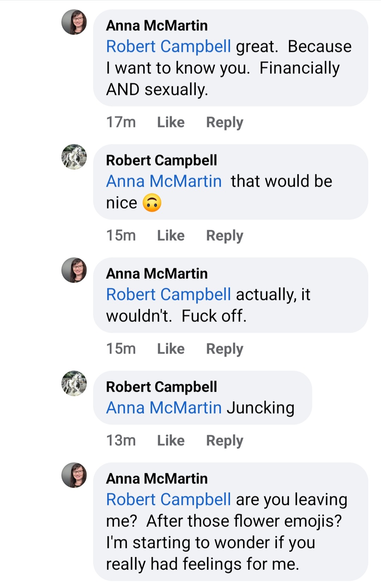Reply to Robert's "that would be nice" comment

[225, 236]
